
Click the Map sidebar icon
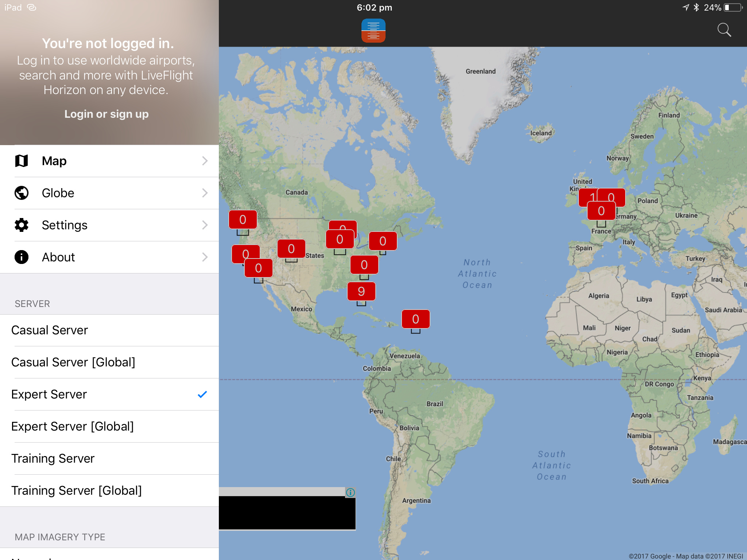point(22,161)
